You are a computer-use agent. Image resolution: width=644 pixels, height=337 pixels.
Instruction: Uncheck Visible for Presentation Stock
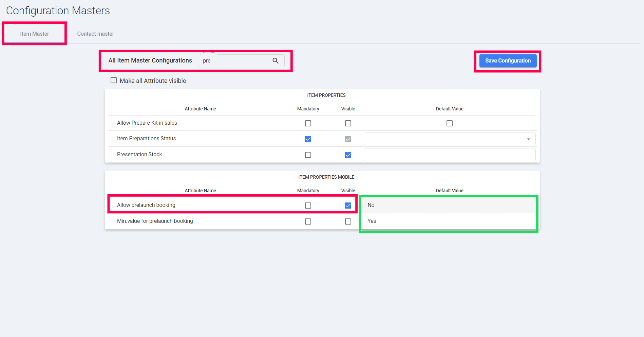pyautogui.click(x=348, y=155)
